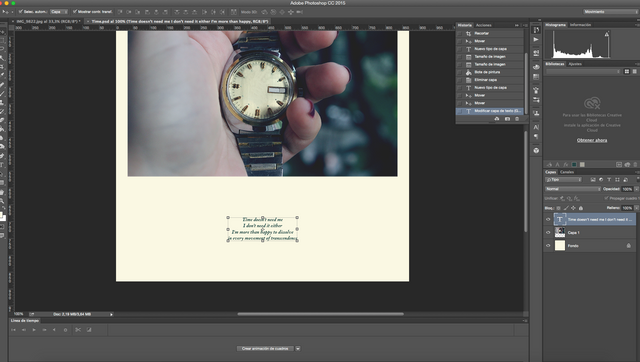
Task: Click the type layer filter icon
Action: click(x=609, y=180)
